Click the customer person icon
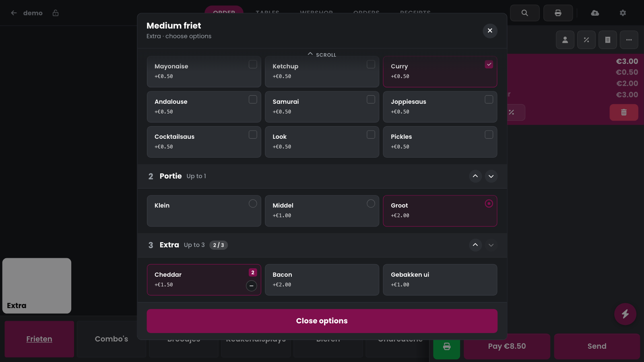 (x=565, y=40)
